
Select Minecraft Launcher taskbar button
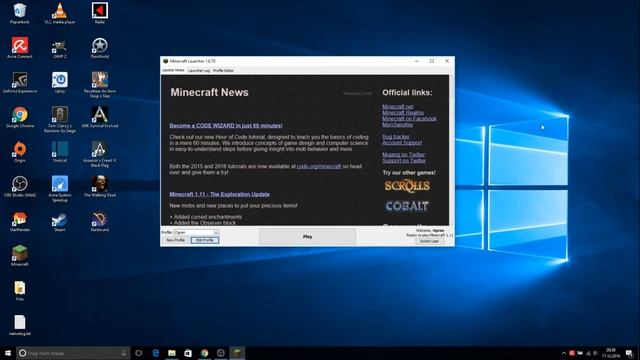pyautogui.click(x=237, y=353)
